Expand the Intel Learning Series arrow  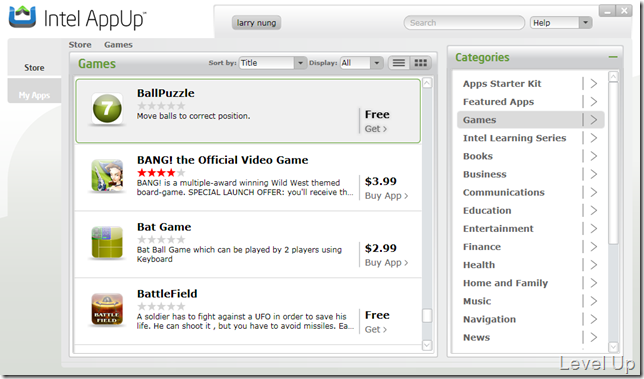point(593,138)
